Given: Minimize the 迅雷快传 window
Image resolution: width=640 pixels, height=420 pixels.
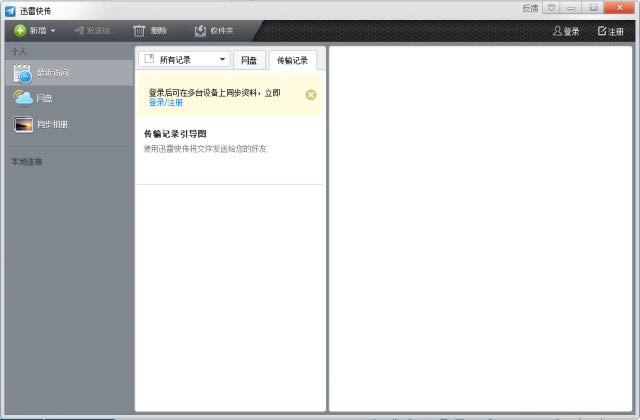Looking at the screenshot, I should [x=571, y=8].
